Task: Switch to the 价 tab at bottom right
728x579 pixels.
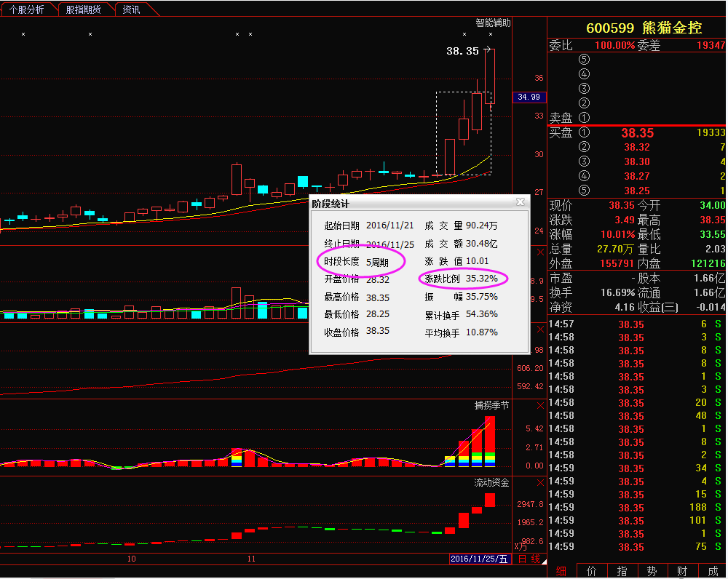Action: [x=590, y=571]
